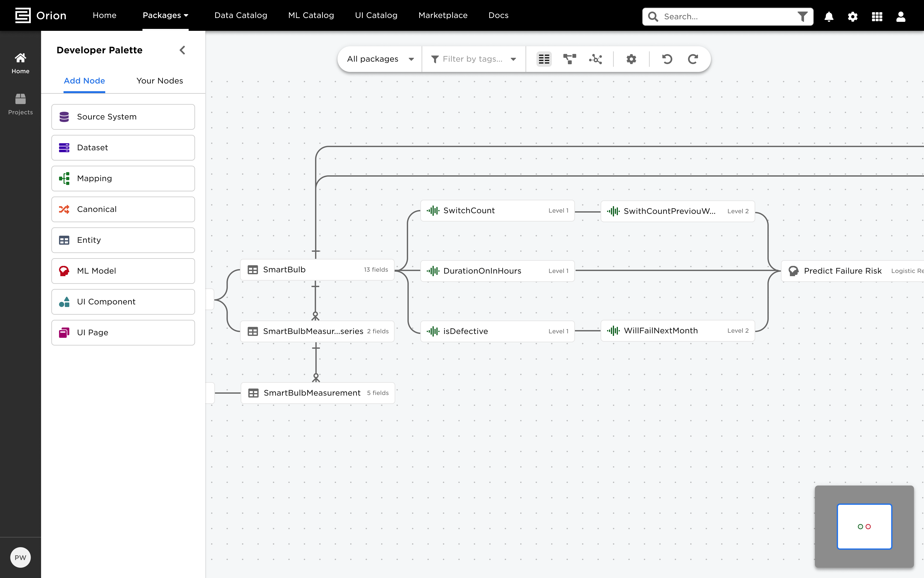Open the Filter by tags dropdown

pos(474,59)
